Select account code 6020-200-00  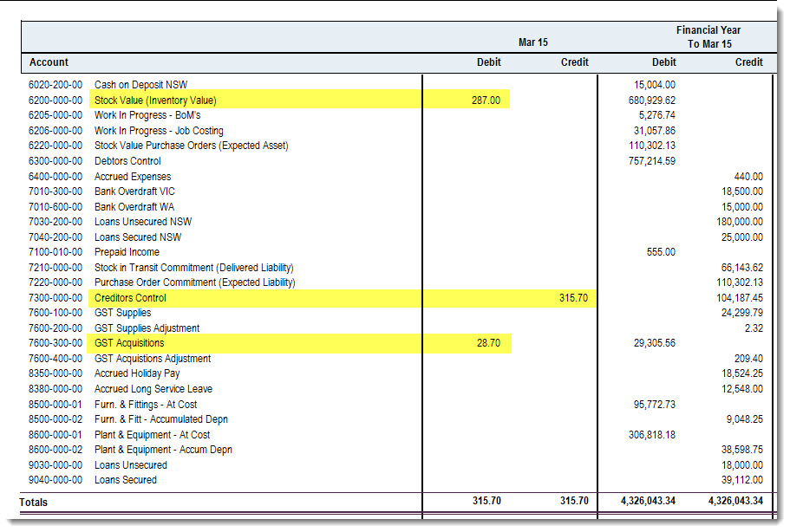[x=55, y=85]
